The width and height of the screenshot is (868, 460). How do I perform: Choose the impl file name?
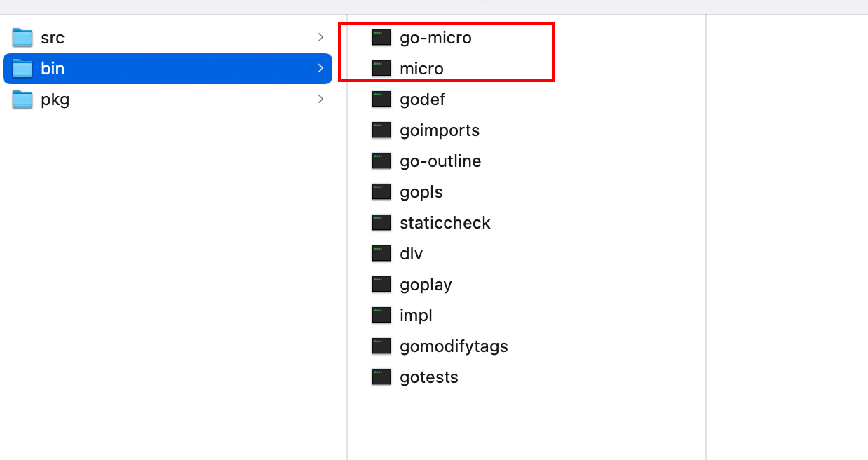(x=416, y=316)
